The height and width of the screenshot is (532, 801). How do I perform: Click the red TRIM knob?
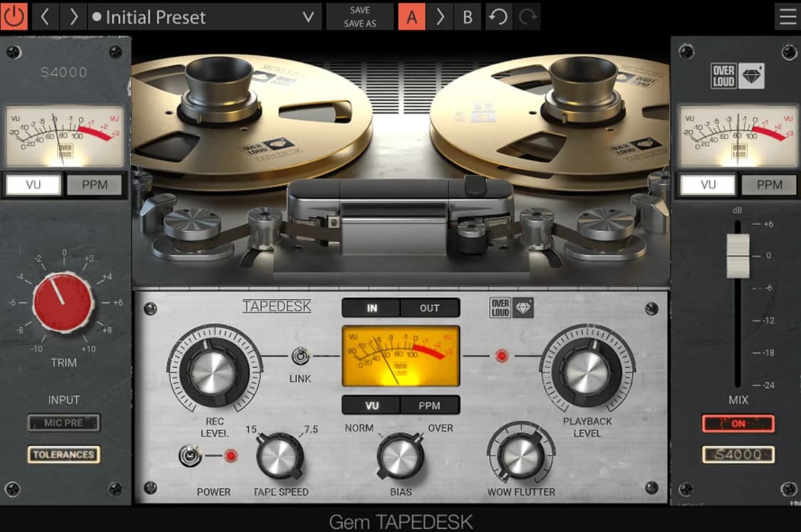63,302
